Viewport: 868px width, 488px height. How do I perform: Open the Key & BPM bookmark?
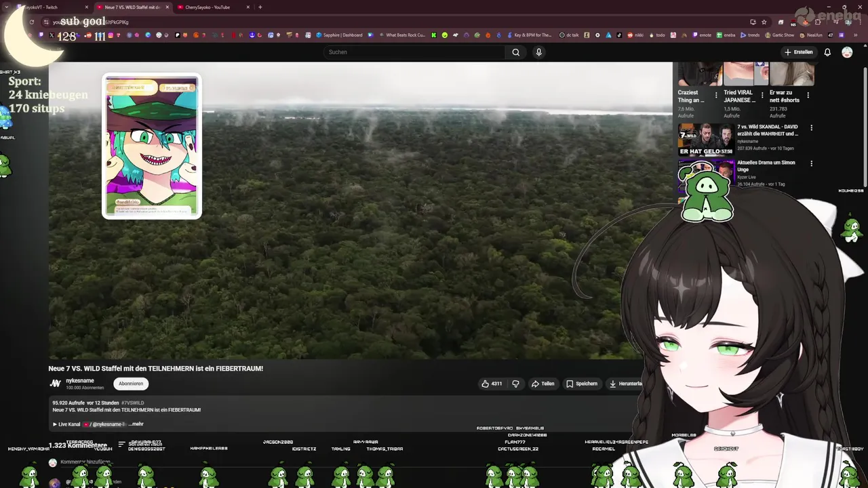point(530,35)
